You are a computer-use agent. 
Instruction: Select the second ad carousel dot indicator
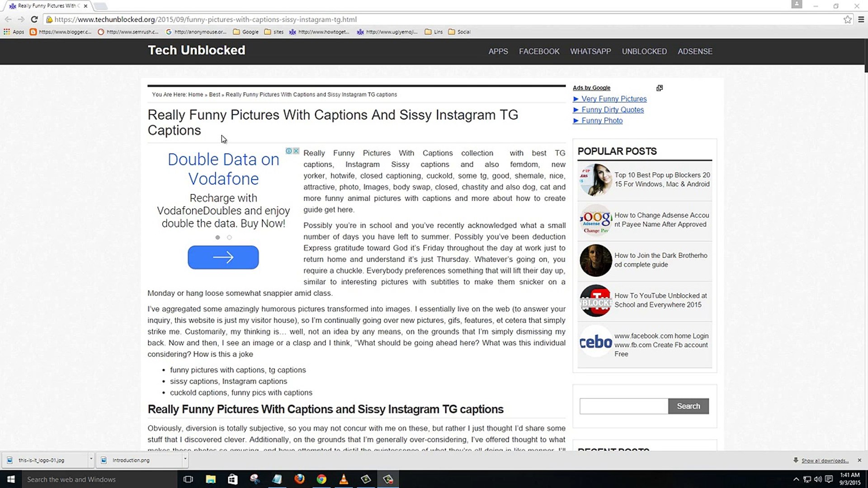[229, 237]
